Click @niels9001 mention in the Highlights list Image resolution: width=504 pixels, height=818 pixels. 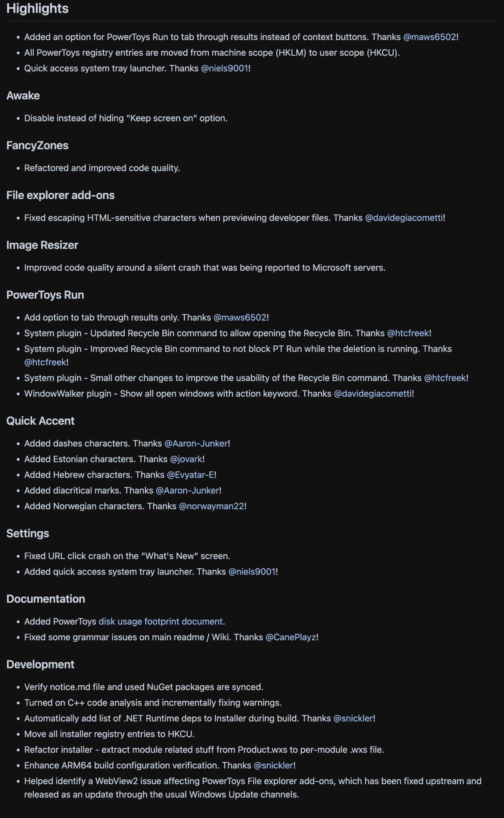point(225,68)
